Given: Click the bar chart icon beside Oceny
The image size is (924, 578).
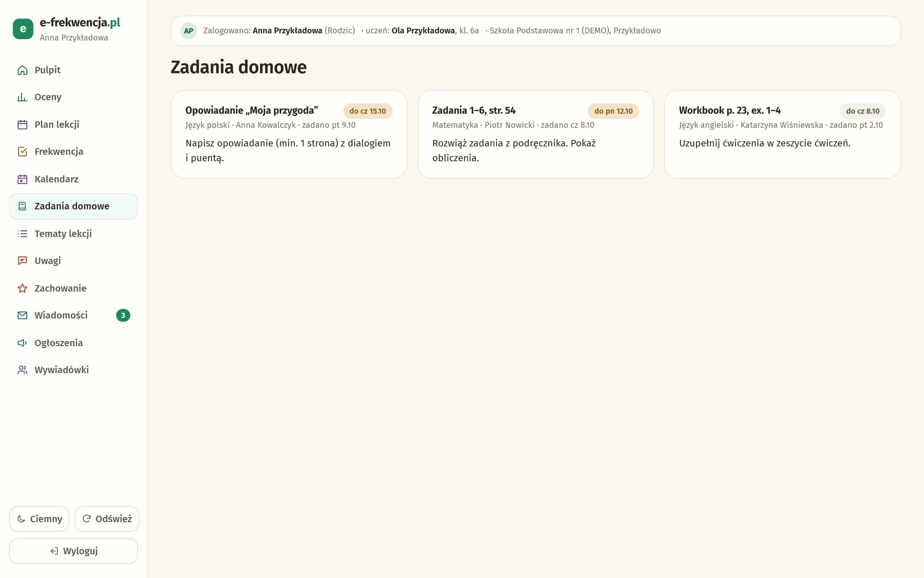Looking at the screenshot, I should pyautogui.click(x=22, y=97).
